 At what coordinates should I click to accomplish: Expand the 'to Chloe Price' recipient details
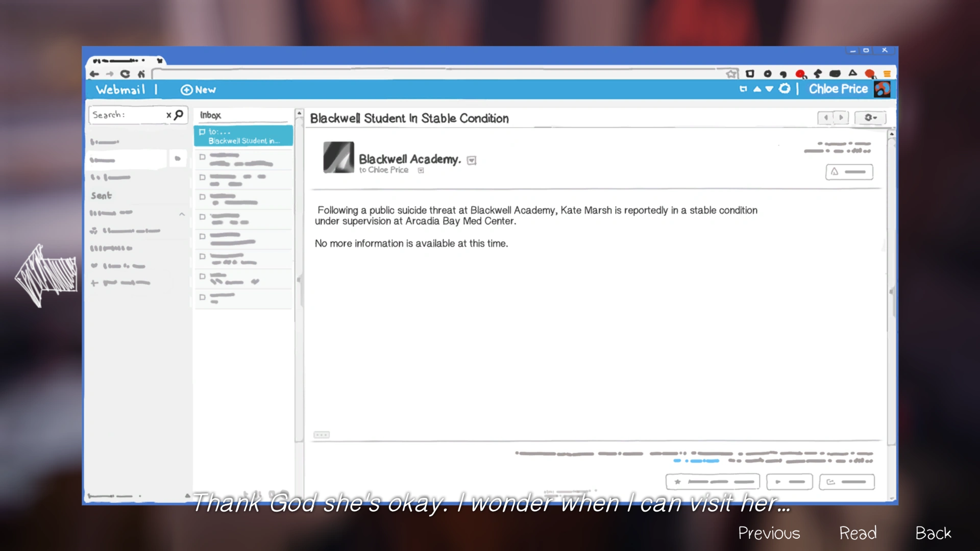pos(421,170)
